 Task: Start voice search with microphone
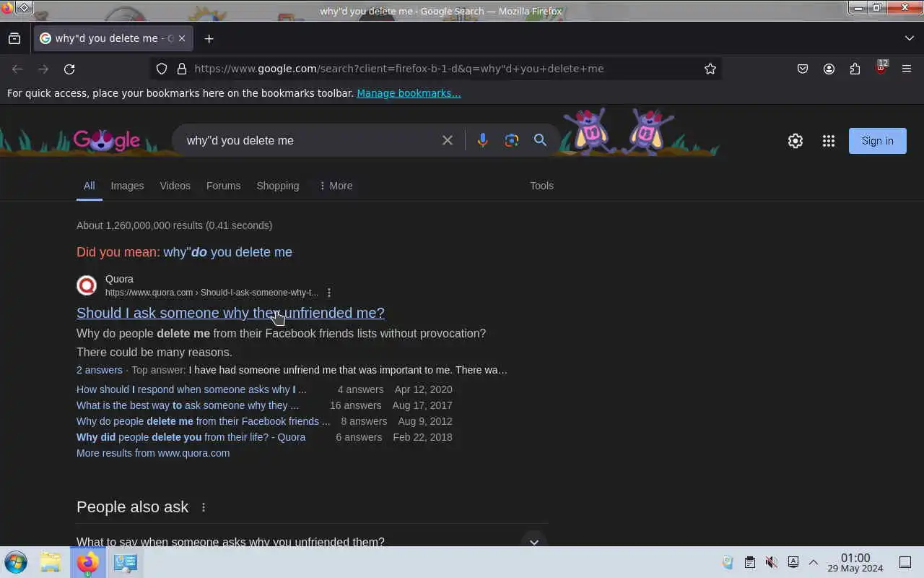[x=483, y=140]
